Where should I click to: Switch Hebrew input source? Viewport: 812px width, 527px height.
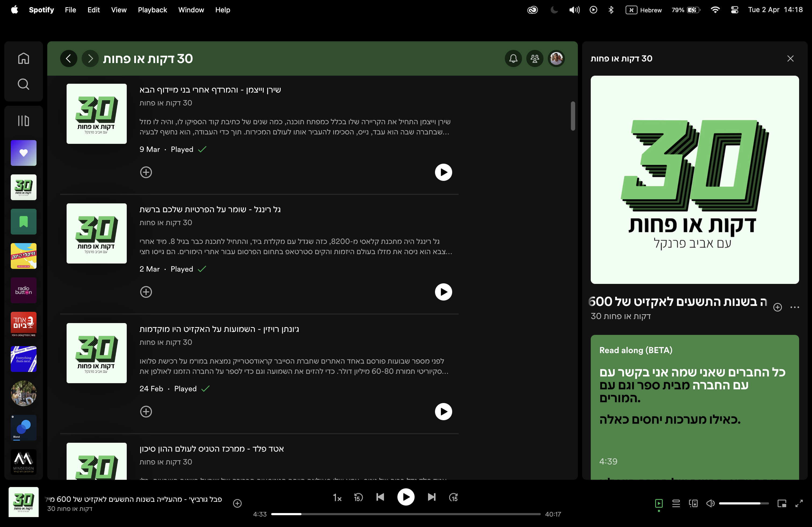[644, 10]
